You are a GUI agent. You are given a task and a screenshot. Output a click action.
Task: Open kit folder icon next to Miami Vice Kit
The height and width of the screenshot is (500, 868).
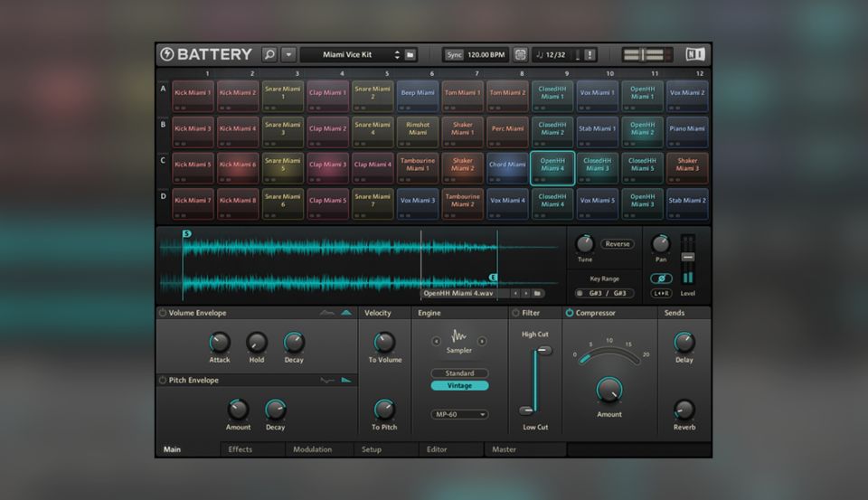(410, 54)
